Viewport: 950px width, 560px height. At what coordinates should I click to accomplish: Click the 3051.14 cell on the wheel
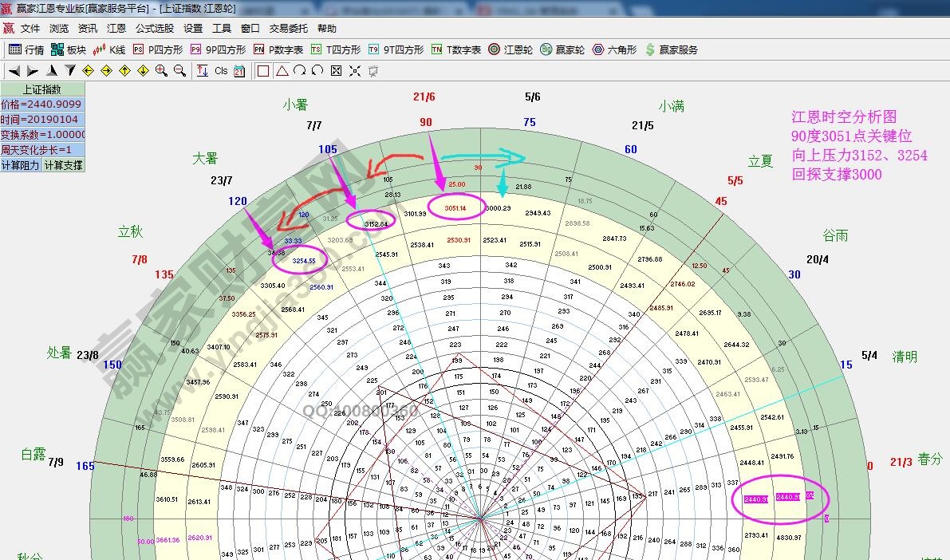[x=455, y=207]
